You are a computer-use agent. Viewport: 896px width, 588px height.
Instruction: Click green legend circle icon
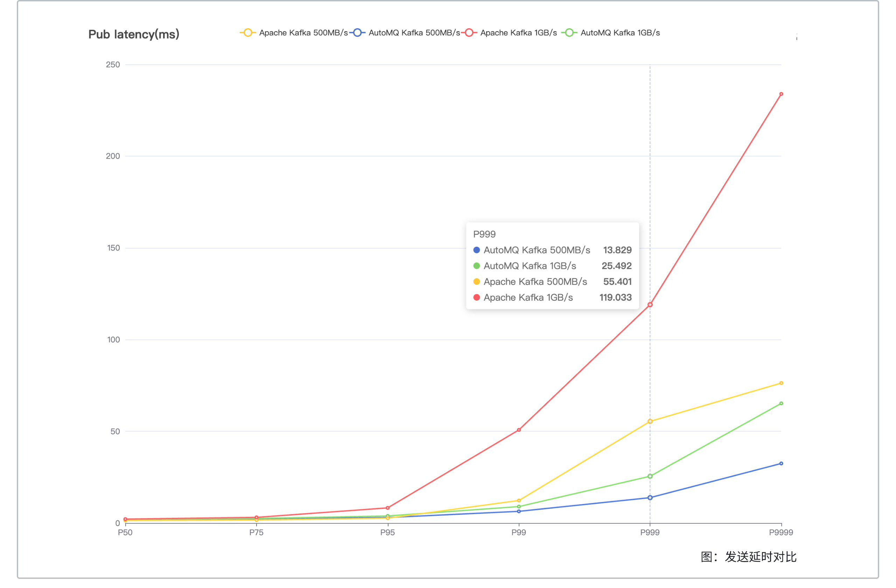[569, 33]
